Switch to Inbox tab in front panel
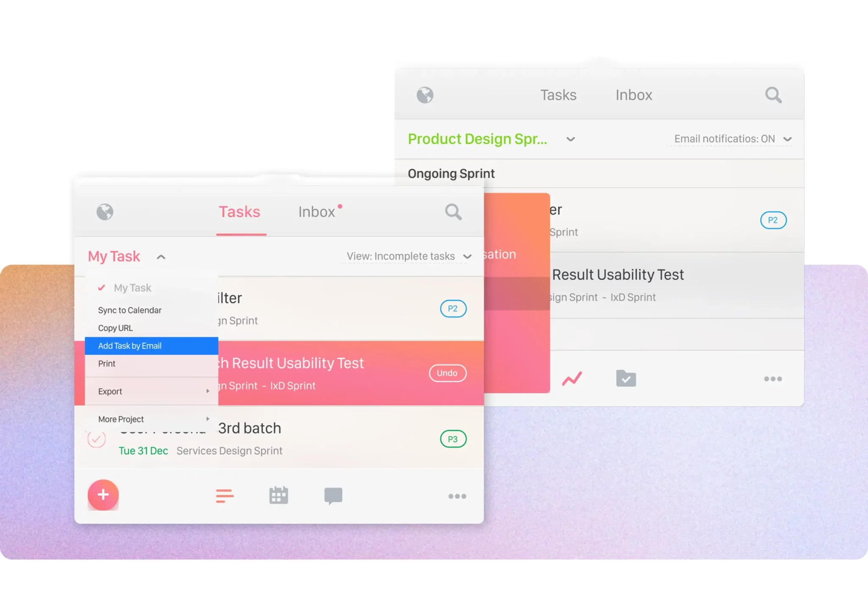 (x=317, y=212)
